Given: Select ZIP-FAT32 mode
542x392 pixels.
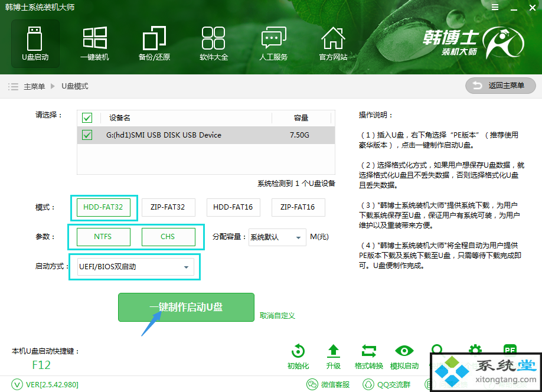Looking at the screenshot, I should click(x=168, y=207).
